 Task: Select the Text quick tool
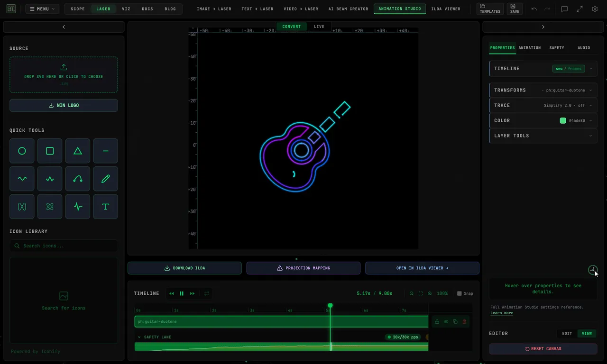point(105,207)
